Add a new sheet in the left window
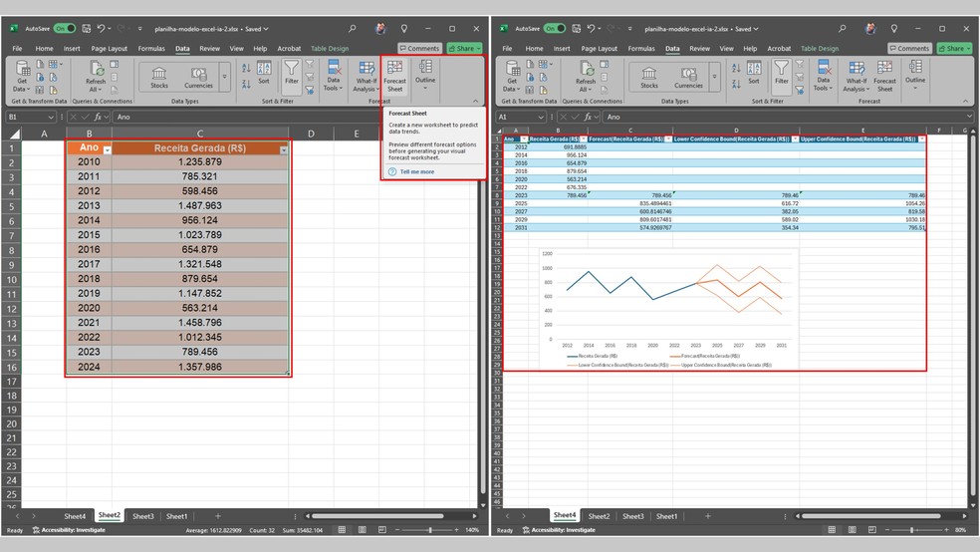The image size is (980, 552). [x=217, y=516]
